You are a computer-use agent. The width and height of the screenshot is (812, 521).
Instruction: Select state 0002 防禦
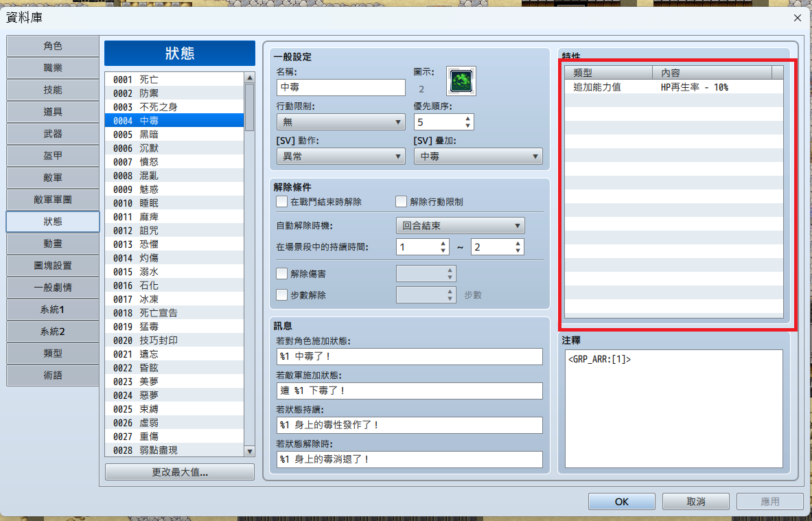click(174, 93)
